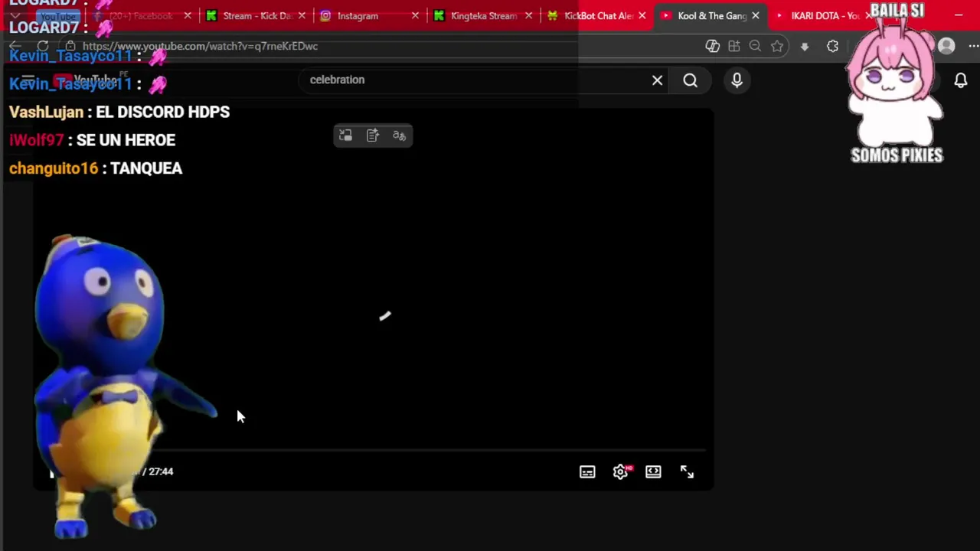
Task: Open the browser Copilot icon in address bar
Action: coord(712,46)
